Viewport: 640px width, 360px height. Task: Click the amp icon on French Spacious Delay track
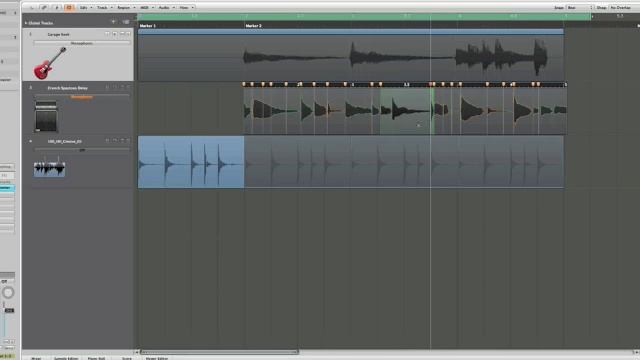[x=46, y=116]
